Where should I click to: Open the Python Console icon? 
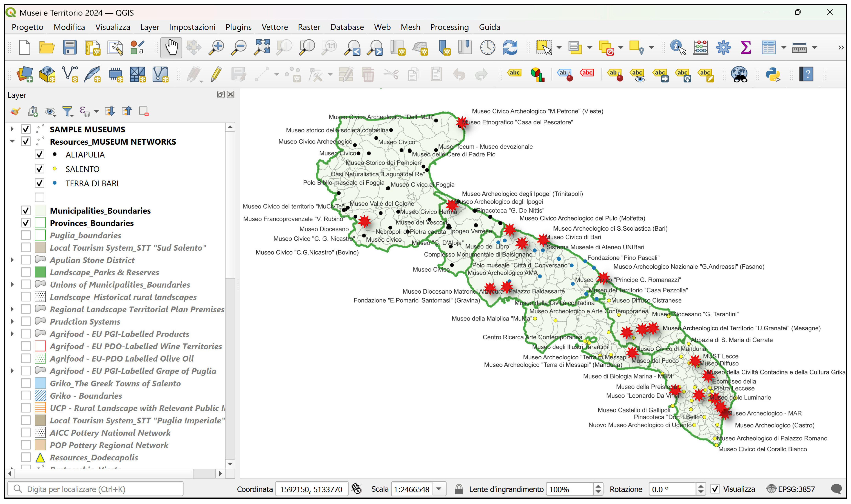773,74
